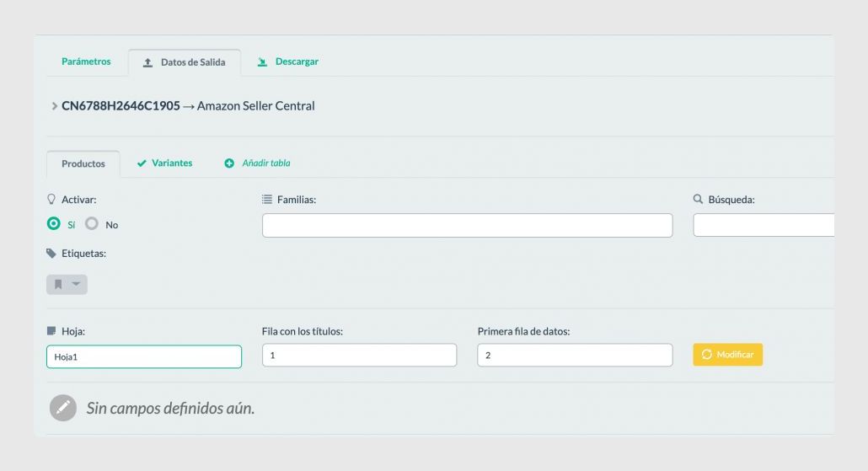Viewport: 868px width, 471px height.
Task: Click the upload icon beside Datos de Salida
Action: click(147, 62)
